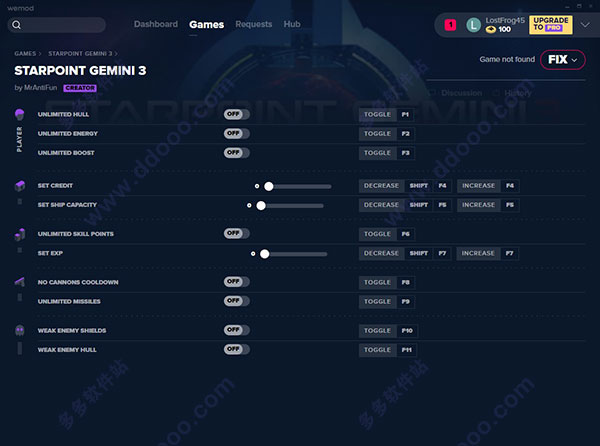Open the account menu chevron
Viewport: 600px width, 446px height.
coord(585,25)
